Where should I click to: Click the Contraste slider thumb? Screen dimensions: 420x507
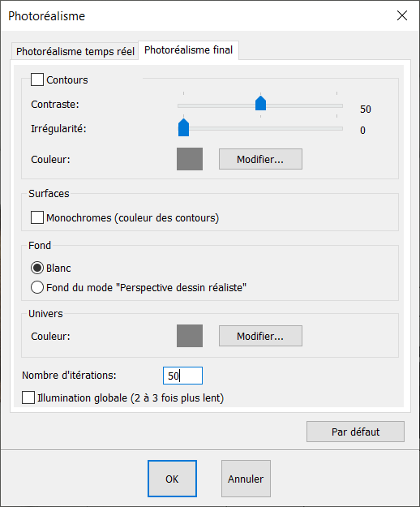click(x=260, y=103)
